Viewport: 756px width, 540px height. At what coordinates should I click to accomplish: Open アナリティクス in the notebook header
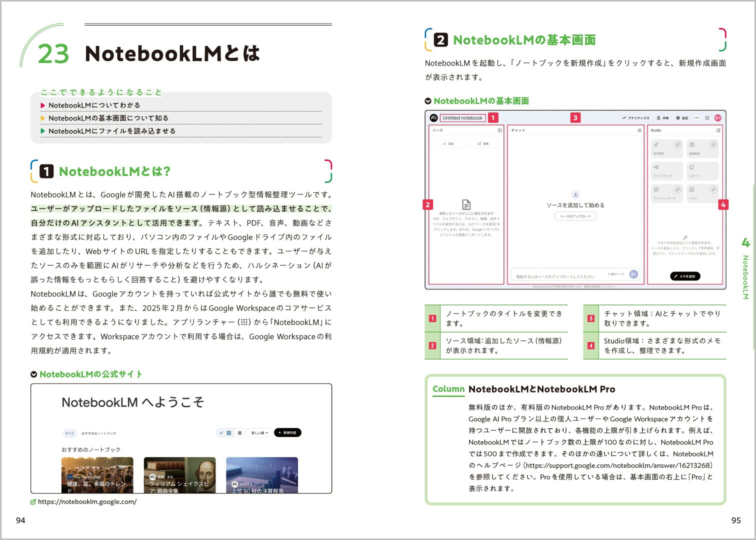coord(635,118)
